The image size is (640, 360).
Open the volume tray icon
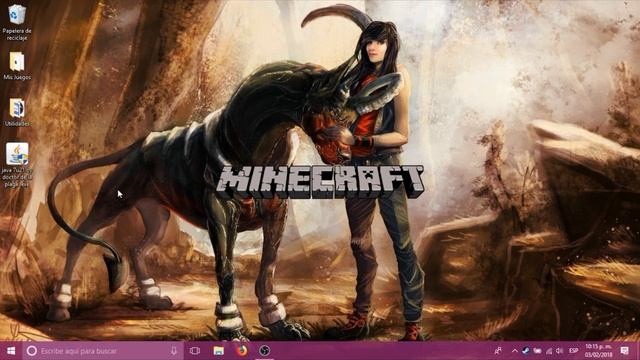[559, 351]
